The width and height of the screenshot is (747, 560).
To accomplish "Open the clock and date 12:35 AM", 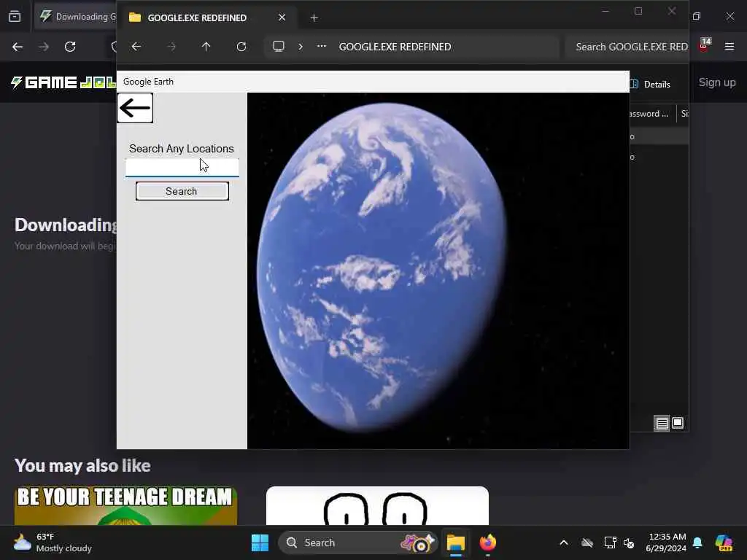I will point(666,542).
